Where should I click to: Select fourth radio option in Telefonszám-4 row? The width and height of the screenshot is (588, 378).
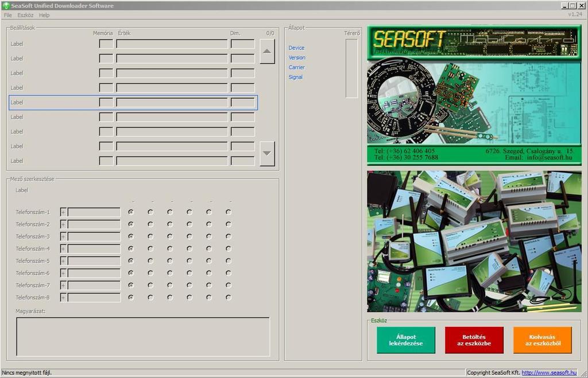[x=189, y=249]
